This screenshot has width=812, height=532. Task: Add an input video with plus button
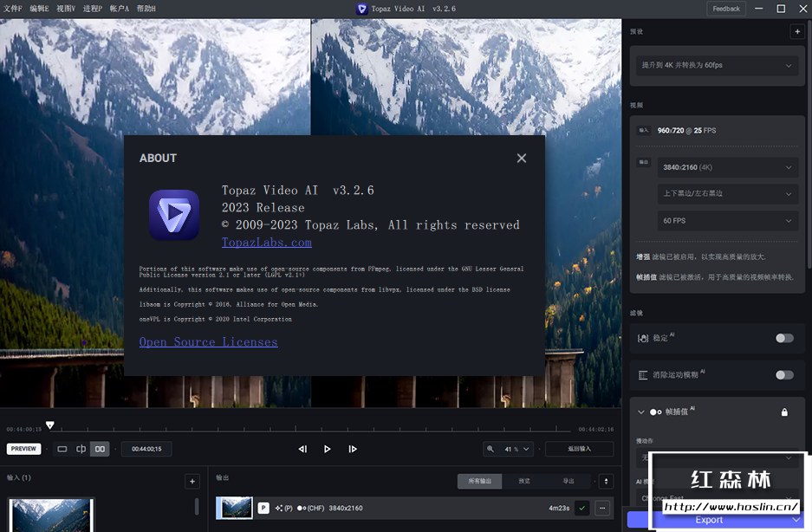(x=192, y=481)
